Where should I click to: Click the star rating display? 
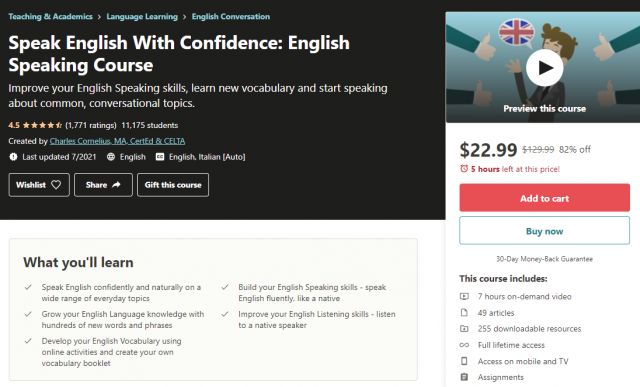[42, 125]
